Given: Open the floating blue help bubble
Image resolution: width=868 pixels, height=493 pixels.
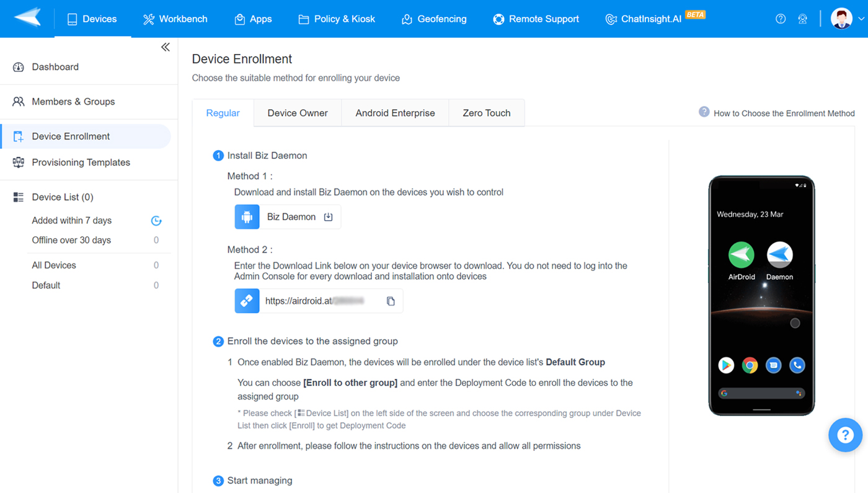Looking at the screenshot, I should [x=845, y=435].
